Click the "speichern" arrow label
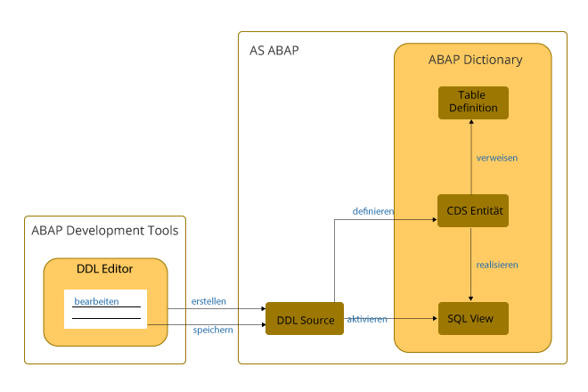Image resolution: width=588 pixels, height=392 pixels. [213, 331]
